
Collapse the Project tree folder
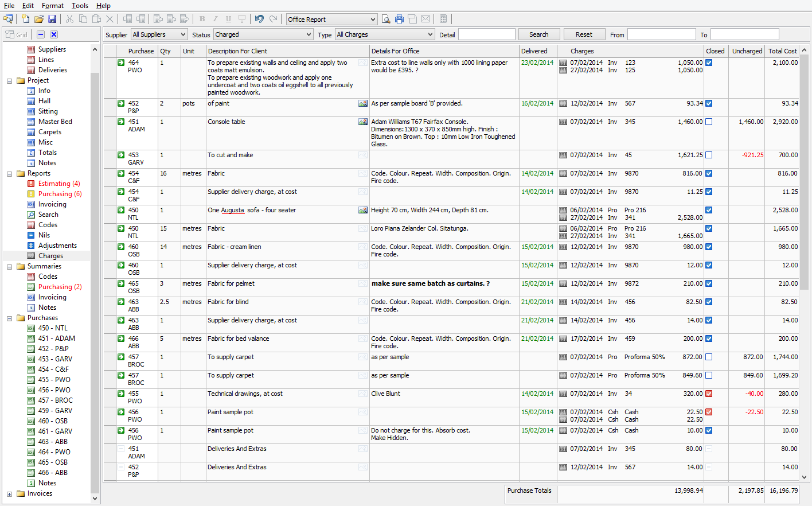pos(9,81)
